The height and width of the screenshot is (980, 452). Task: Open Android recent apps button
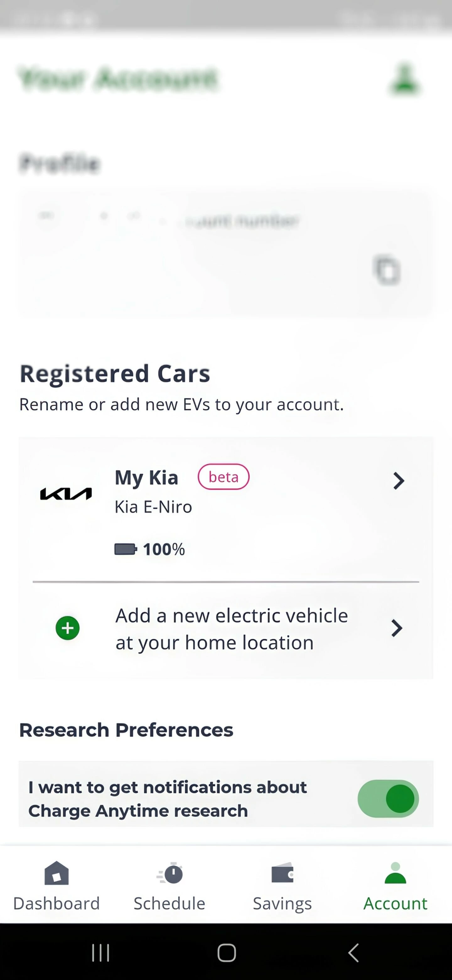[101, 953]
